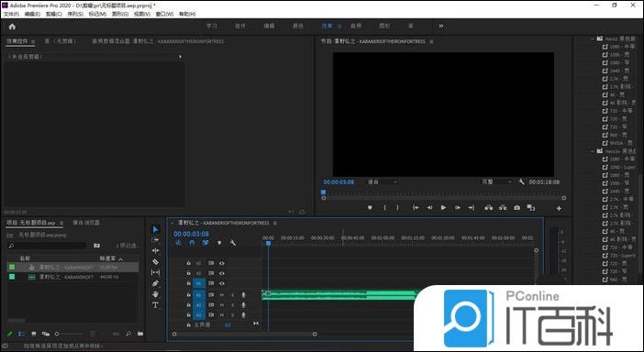Viewport: 644px width, 352px height.
Task: Select the Track Select Forward tool
Action: pyautogui.click(x=155, y=239)
